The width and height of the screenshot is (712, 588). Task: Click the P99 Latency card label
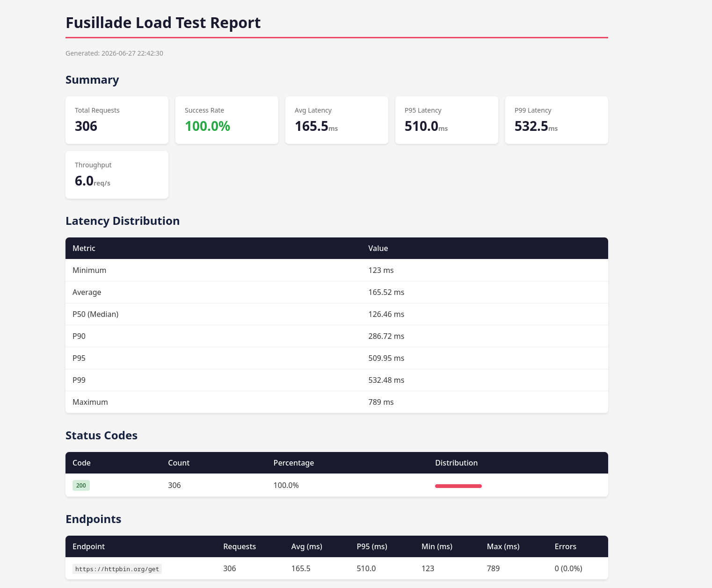pyautogui.click(x=533, y=110)
